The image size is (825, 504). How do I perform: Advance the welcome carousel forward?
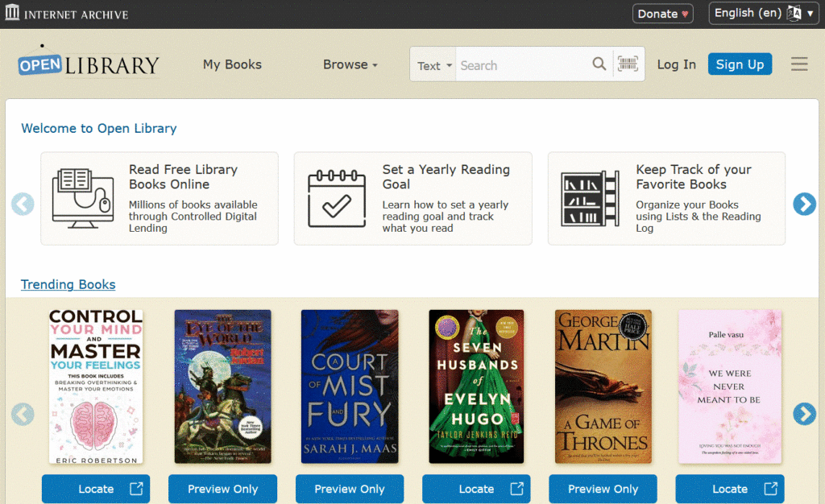coord(804,204)
